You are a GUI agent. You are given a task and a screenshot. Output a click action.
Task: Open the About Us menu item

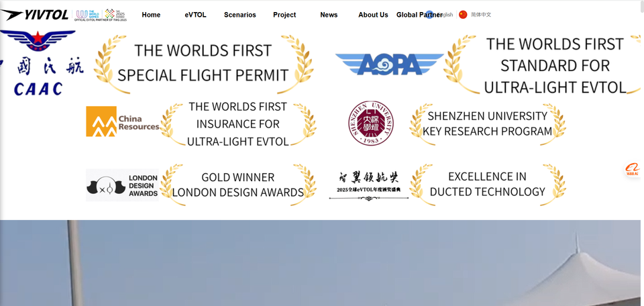[x=373, y=15]
